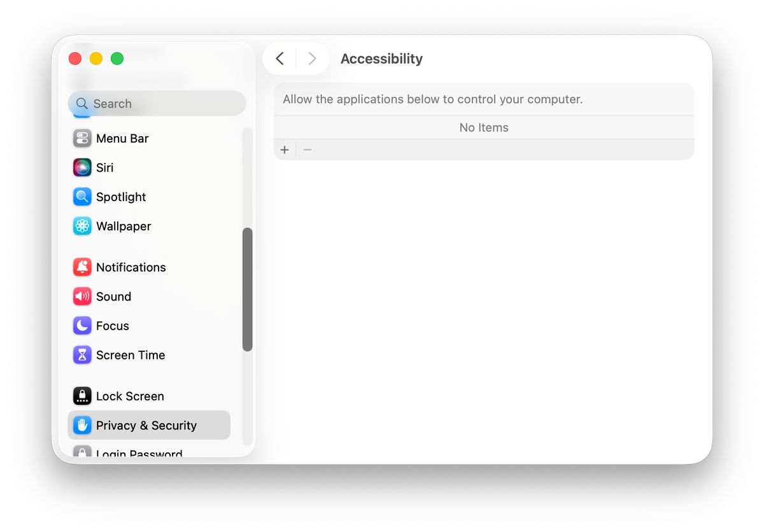This screenshot has width=764, height=532.
Task: Click the Privacy & Security hand icon
Action: [82, 425]
